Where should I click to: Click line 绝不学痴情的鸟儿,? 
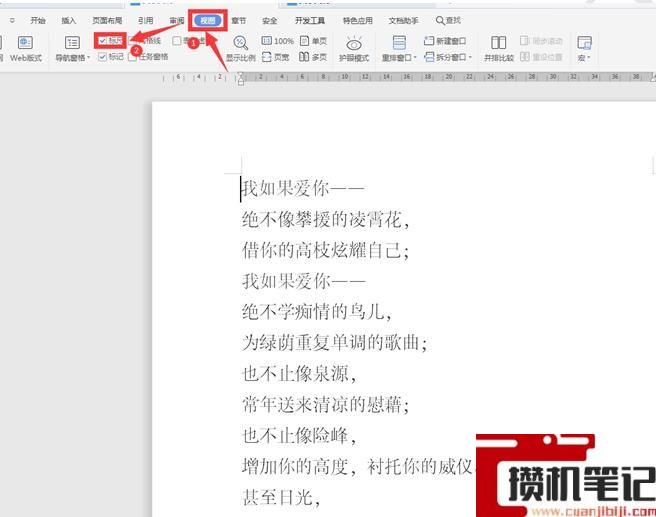pos(317,312)
